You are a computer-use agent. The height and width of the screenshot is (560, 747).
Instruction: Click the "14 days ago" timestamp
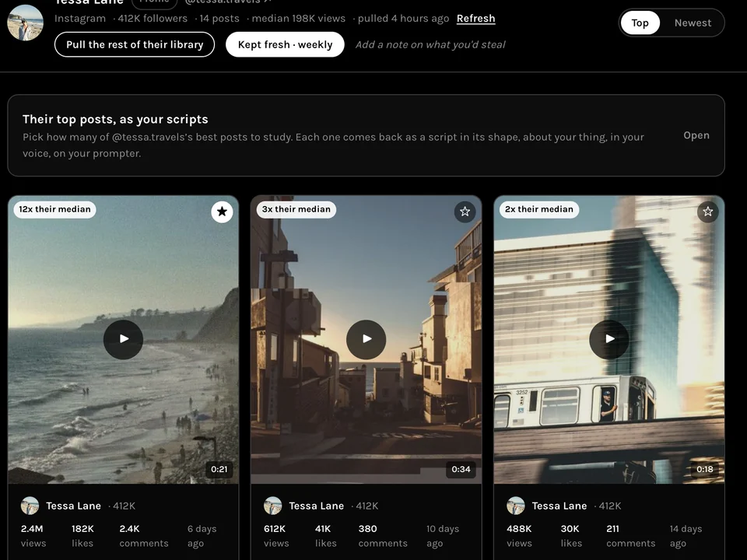[686, 536]
